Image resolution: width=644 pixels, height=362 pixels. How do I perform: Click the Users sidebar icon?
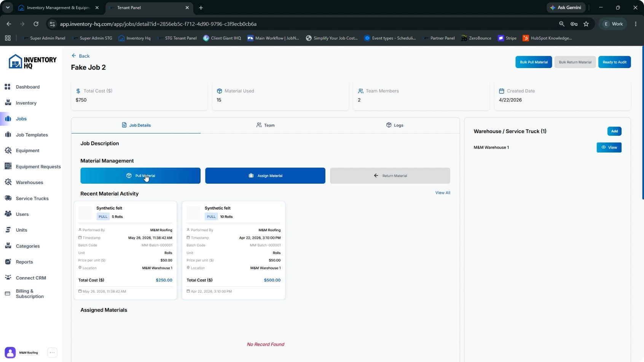[x=8, y=214]
